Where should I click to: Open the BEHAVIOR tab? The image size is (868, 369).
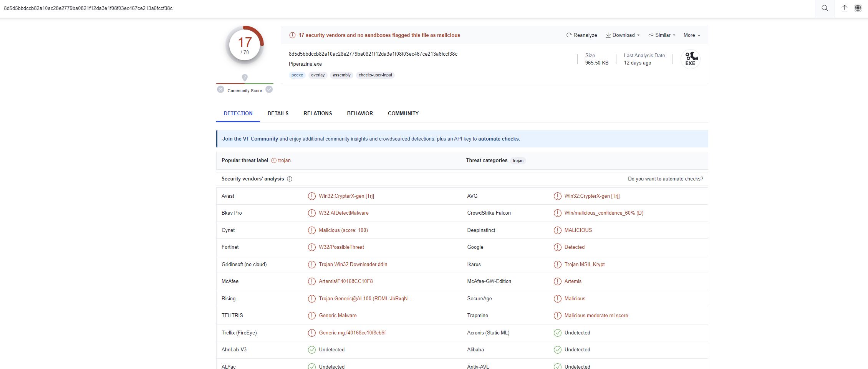pyautogui.click(x=360, y=114)
